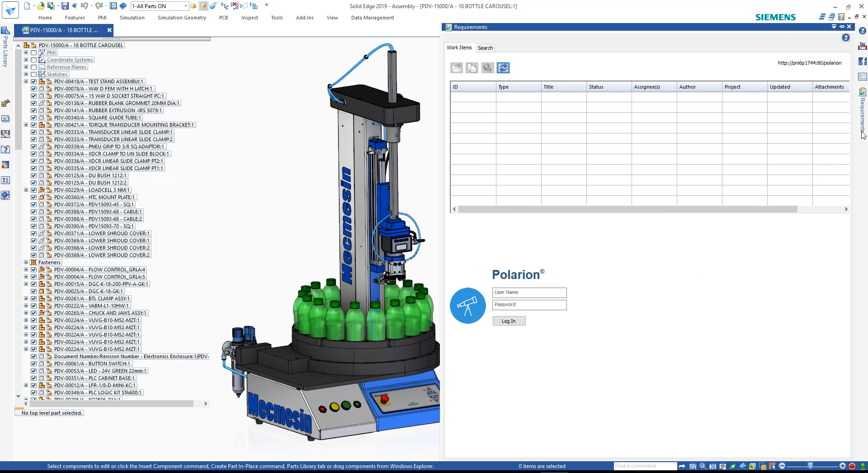The height and width of the screenshot is (473, 868).
Task: Open the 1-All Parts ON dropdown
Action: (185, 6)
